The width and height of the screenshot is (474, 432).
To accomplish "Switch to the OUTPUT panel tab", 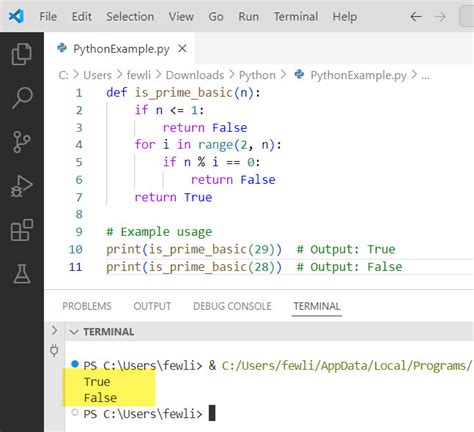I will pos(152,306).
